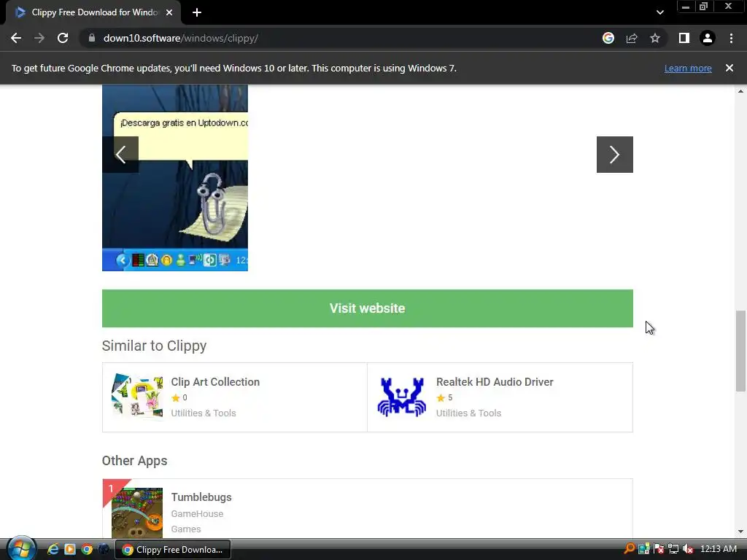Go back to the previous page
This screenshot has width=747, height=560.
(16, 38)
